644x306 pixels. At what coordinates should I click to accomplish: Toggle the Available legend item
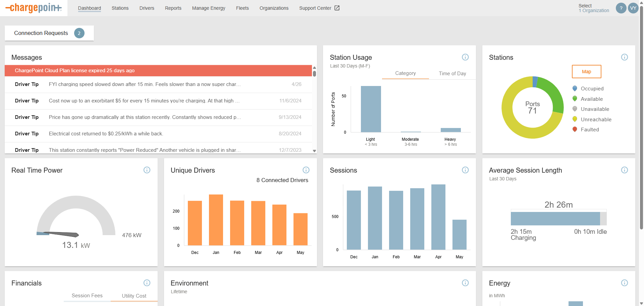591,99
